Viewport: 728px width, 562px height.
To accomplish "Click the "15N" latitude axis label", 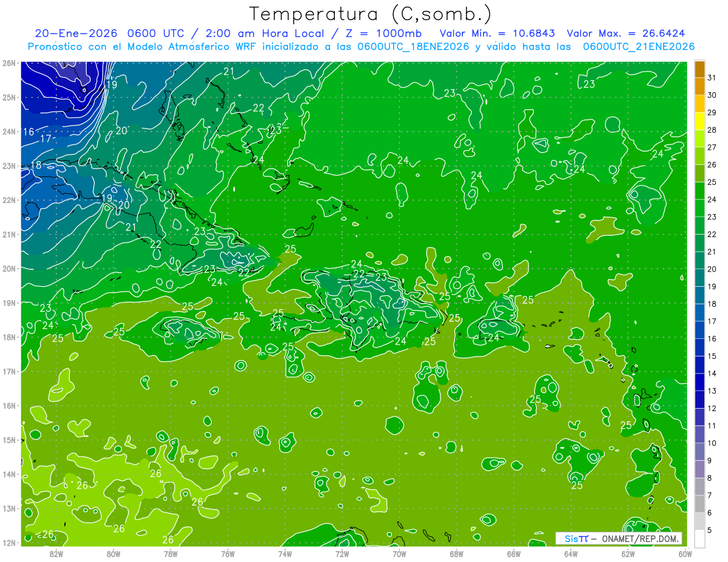I will pyautogui.click(x=9, y=440).
